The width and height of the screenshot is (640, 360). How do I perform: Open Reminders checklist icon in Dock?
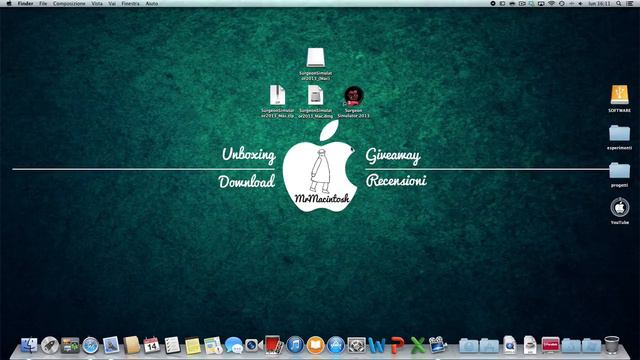pos(172,345)
